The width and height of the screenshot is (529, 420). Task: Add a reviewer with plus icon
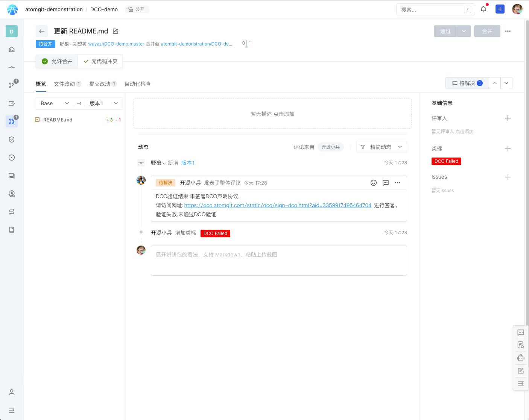click(508, 118)
